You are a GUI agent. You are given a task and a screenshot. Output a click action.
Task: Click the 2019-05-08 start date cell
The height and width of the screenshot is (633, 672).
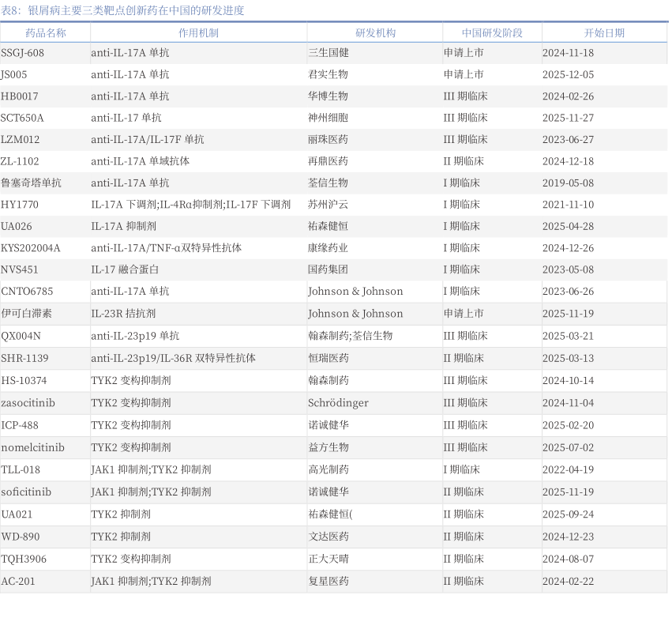click(568, 183)
